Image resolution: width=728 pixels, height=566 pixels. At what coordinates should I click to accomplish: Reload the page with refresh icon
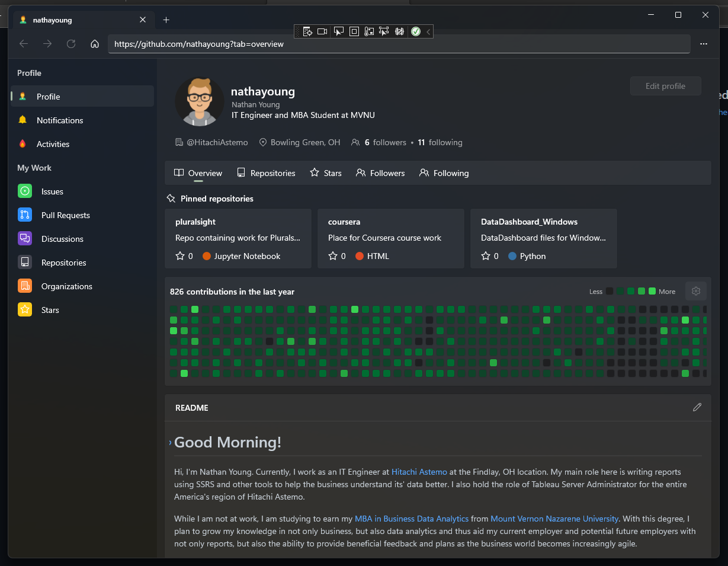point(71,44)
